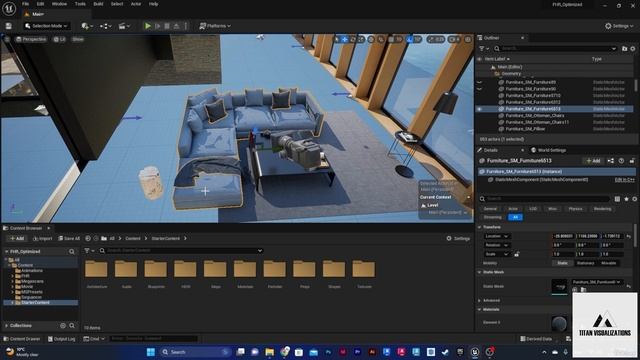Click the Stop play session button
The height and width of the screenshot is (360, 640).
point(167,26)
